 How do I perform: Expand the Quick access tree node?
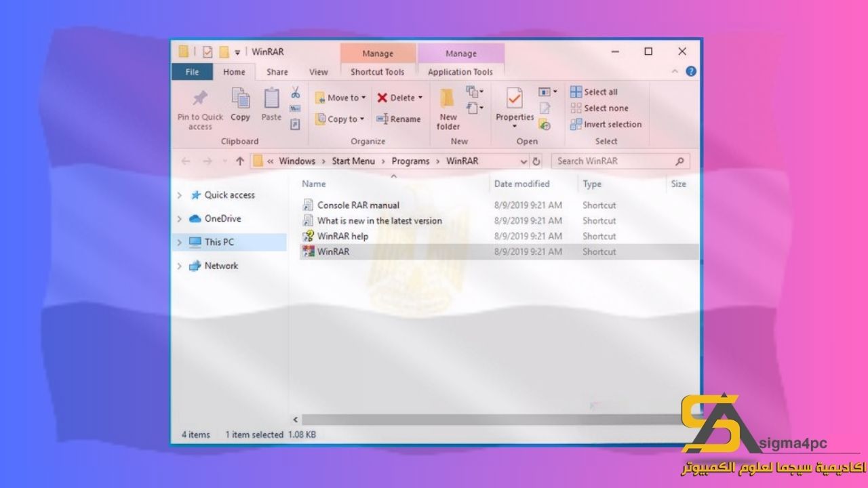[x=180, y=195]
